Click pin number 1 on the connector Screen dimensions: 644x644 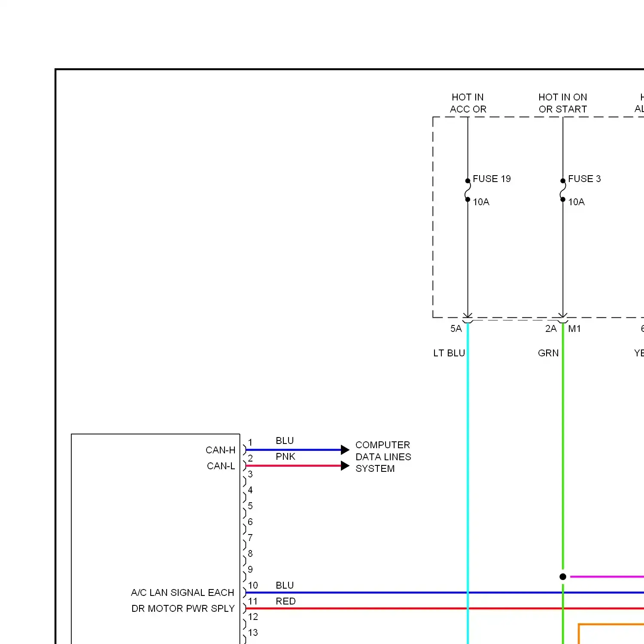[250, 442]
